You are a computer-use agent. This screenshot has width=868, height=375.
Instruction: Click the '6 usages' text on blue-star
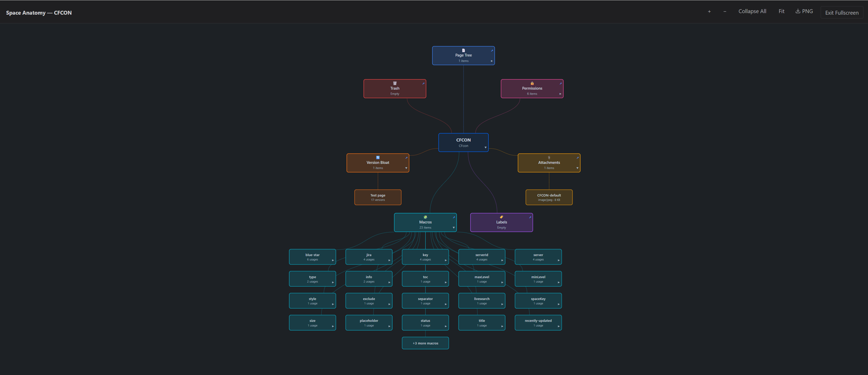[x=312, y=260]
